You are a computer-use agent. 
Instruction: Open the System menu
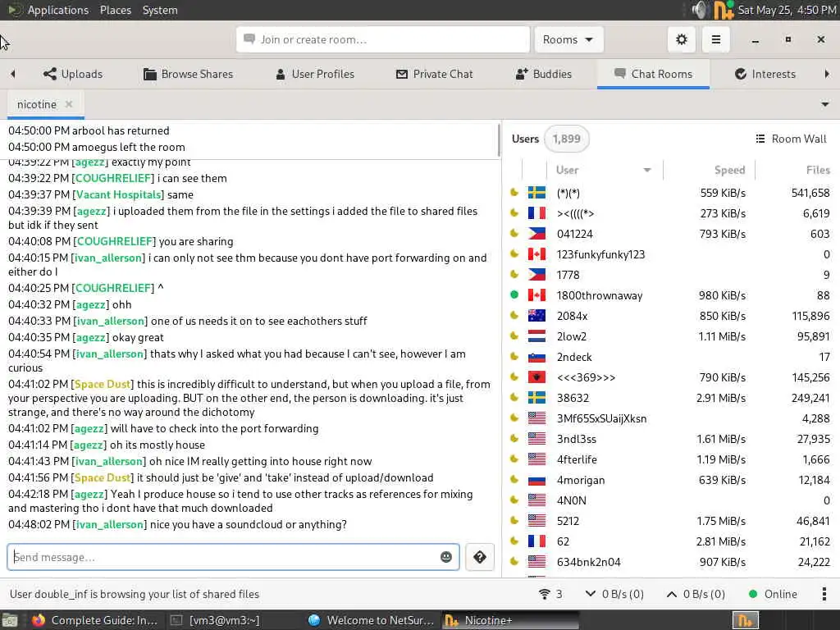160,10
